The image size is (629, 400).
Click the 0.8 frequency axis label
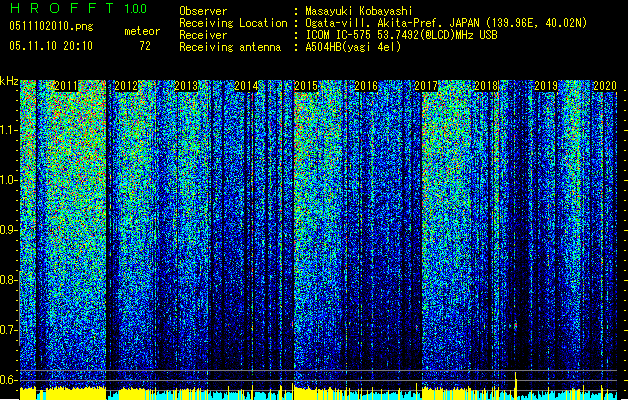click(x=8, y=280)
